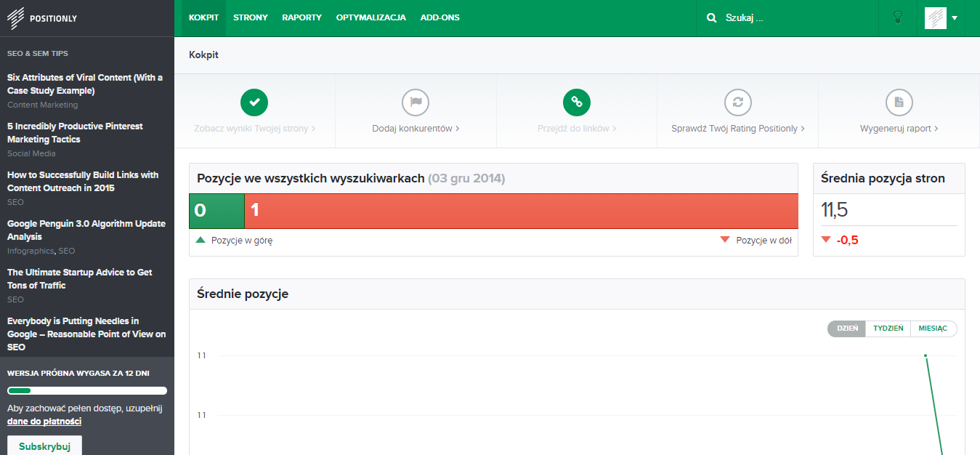The image size is (980, 455).
Task: Click the green positions-up bar segment
Action: (x=216, y=211)
